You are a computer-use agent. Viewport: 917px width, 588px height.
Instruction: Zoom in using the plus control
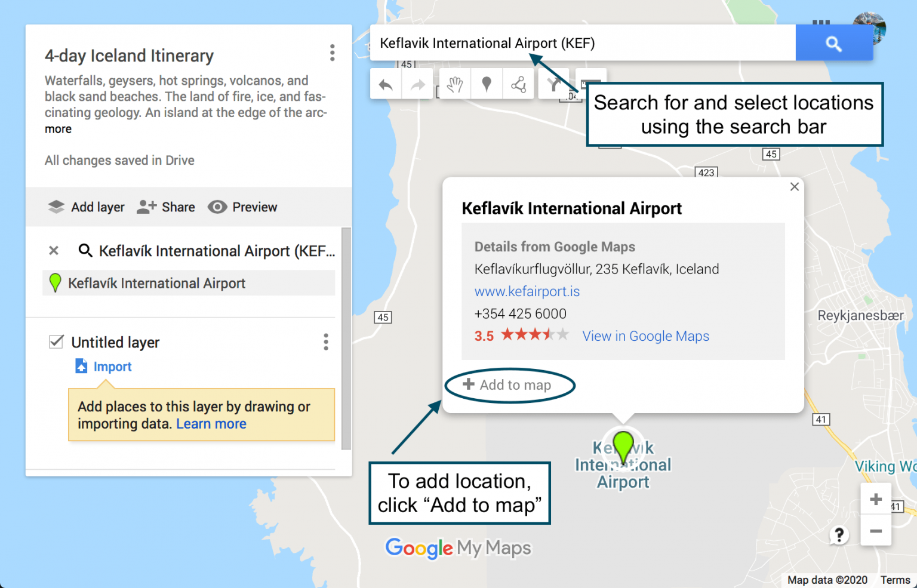(x=875, y=498)
